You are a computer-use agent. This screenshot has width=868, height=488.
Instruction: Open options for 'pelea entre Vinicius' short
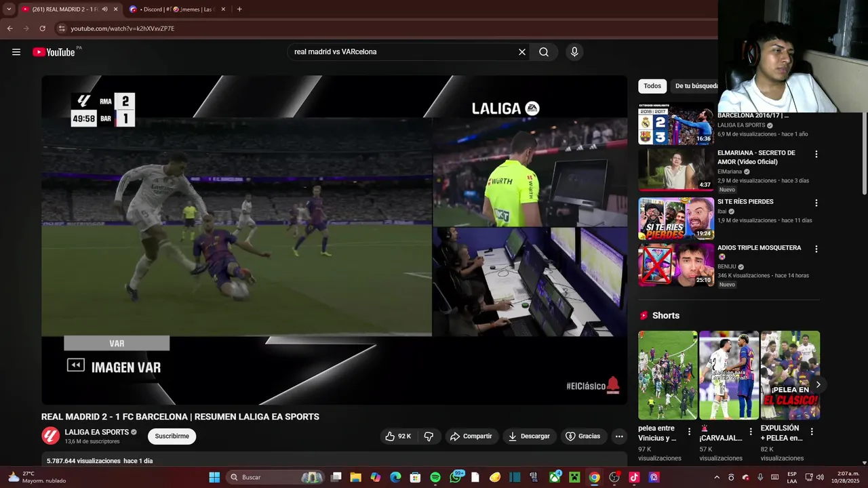689,431
